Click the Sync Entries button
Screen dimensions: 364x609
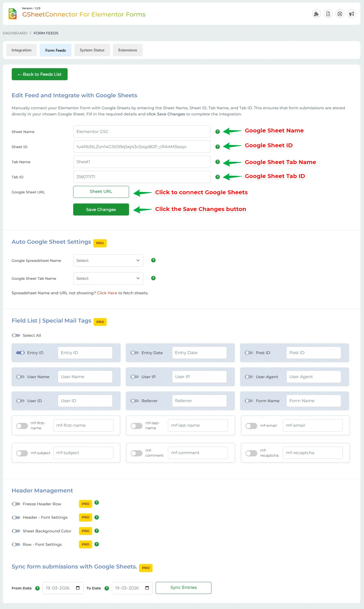[184, 588]
